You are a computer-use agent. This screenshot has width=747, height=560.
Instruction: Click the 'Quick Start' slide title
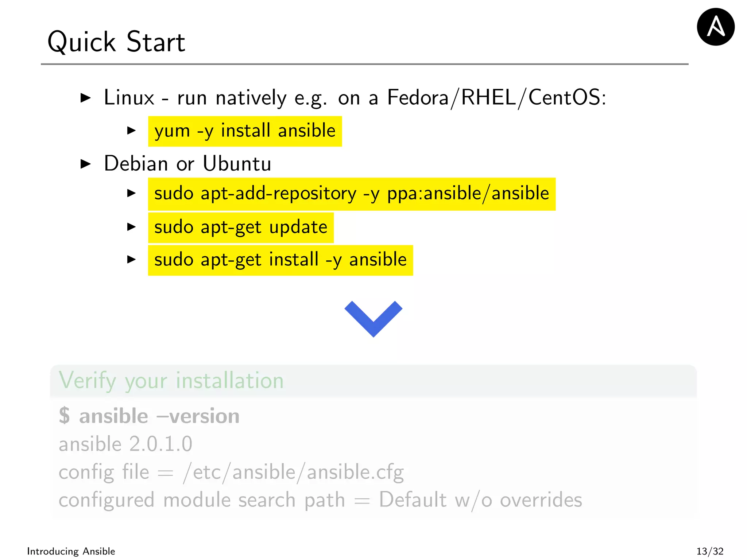[116, 42]
